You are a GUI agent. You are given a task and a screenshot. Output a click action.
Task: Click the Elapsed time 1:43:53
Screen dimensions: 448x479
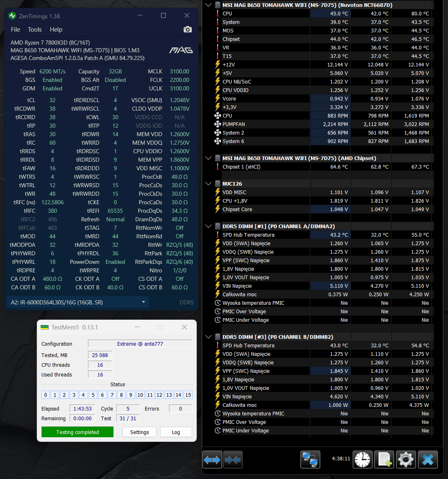[82, 408]
